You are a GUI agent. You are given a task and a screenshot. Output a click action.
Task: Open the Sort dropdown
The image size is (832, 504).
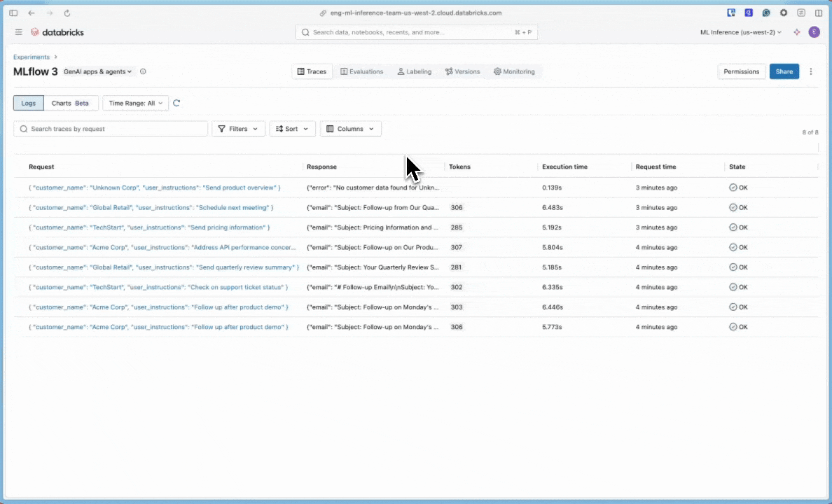point(292,128)
